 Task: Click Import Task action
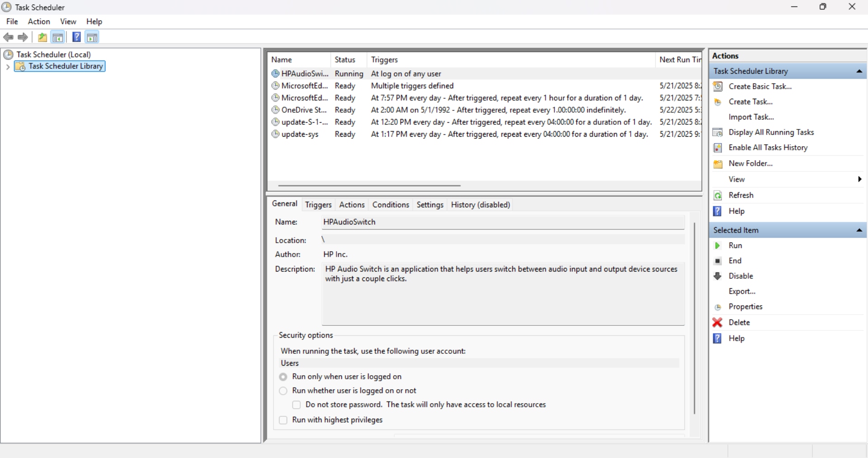(x=751, y=117)
